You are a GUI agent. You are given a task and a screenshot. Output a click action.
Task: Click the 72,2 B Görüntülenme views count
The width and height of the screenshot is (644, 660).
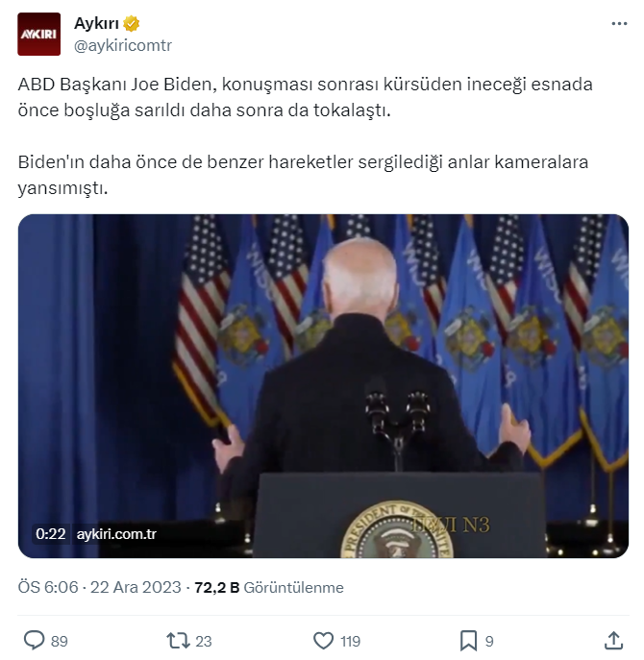coord(269,587)
